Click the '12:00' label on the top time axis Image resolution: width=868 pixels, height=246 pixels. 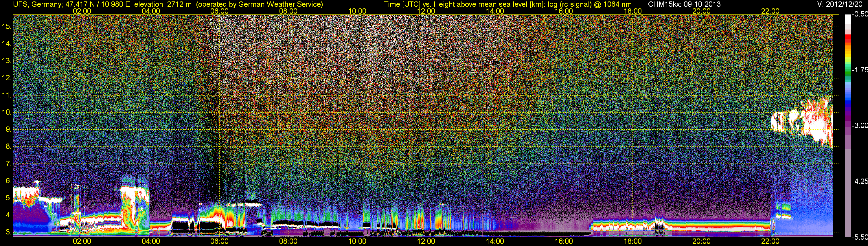426,11
